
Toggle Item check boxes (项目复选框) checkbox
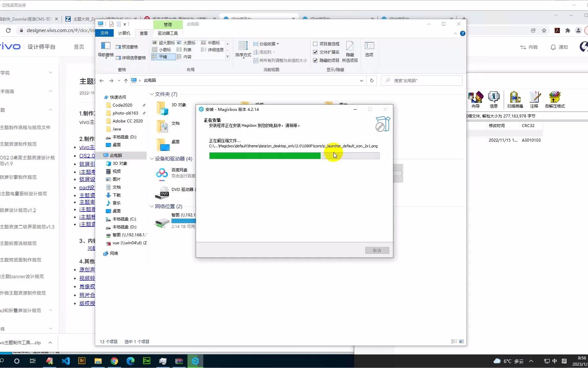coord(315,44)
